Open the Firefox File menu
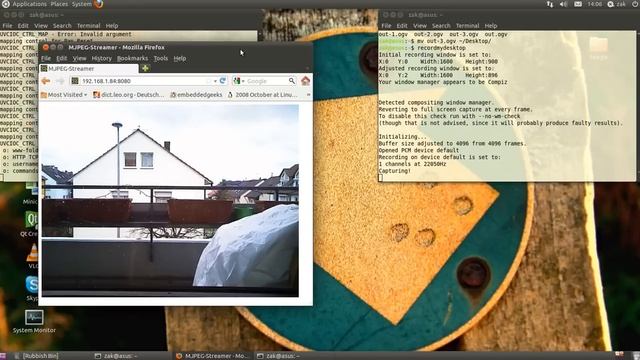Image resolution: width=640 pixels, height=360 pixels. [46, 58]
